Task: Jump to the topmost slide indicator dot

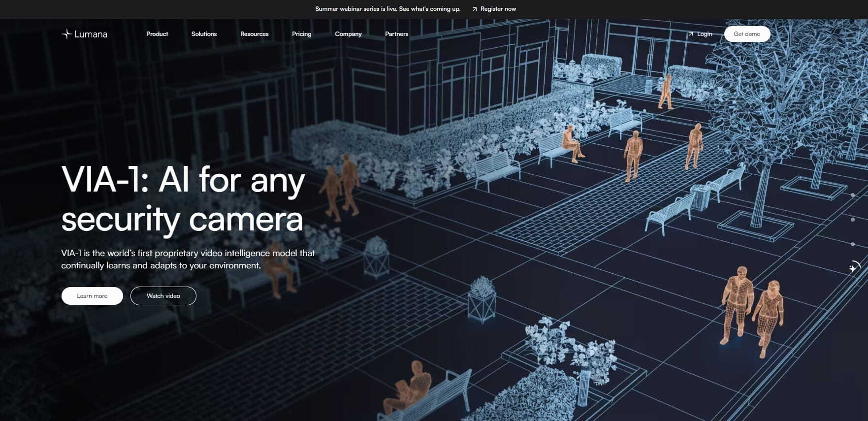Action: click(x=853, y=195)
